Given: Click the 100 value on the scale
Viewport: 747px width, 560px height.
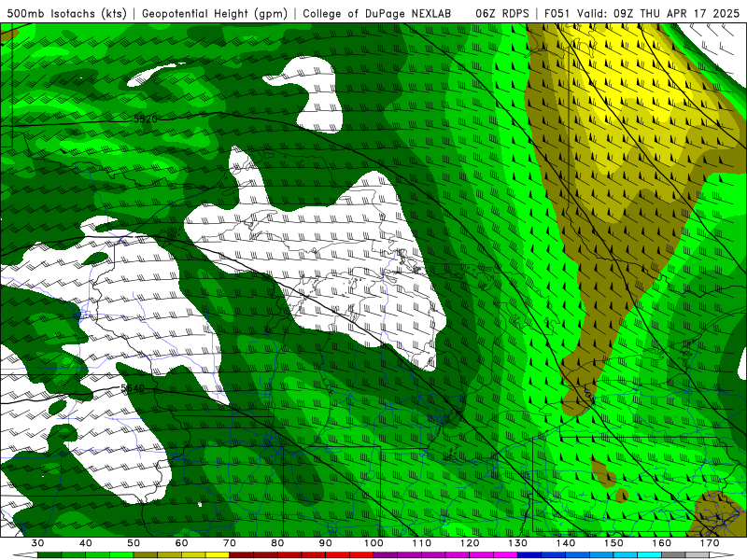Looking at the screenshot, I should point(373,543).
